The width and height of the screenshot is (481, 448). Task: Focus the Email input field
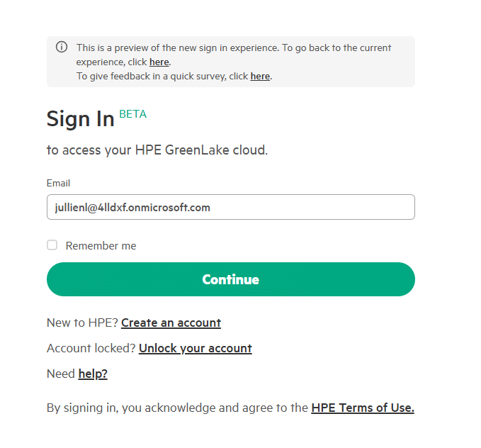click(230, 207)
